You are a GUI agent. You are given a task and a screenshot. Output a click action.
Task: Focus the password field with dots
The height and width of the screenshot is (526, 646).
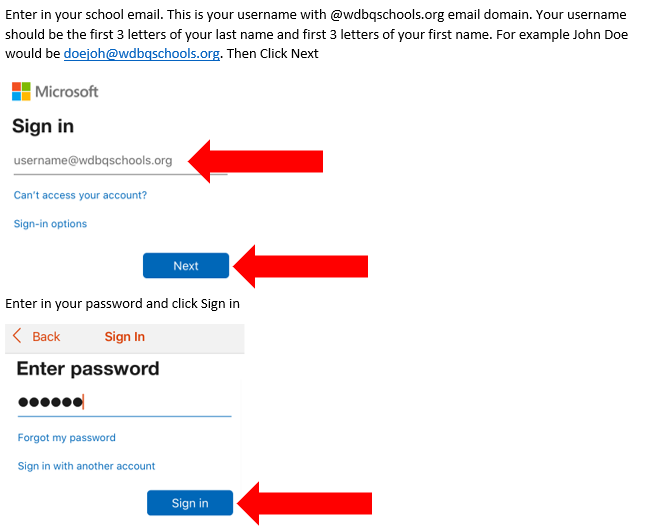click(x=124, y=402)
